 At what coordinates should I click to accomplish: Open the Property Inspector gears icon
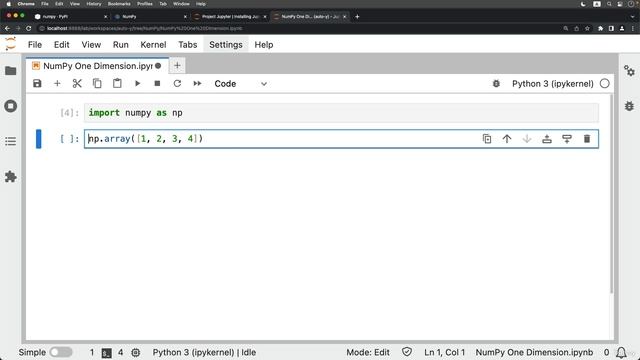(x=629, y=71)
